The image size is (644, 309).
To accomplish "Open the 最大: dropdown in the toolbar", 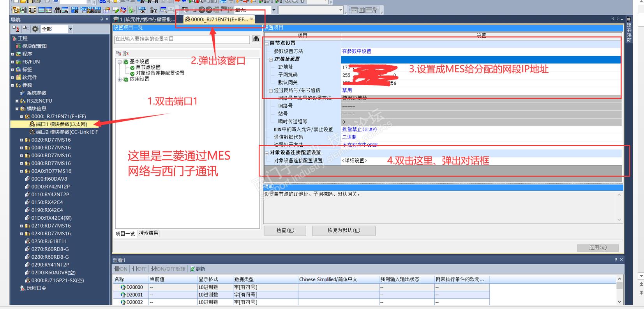I will [x=273, y=10].
